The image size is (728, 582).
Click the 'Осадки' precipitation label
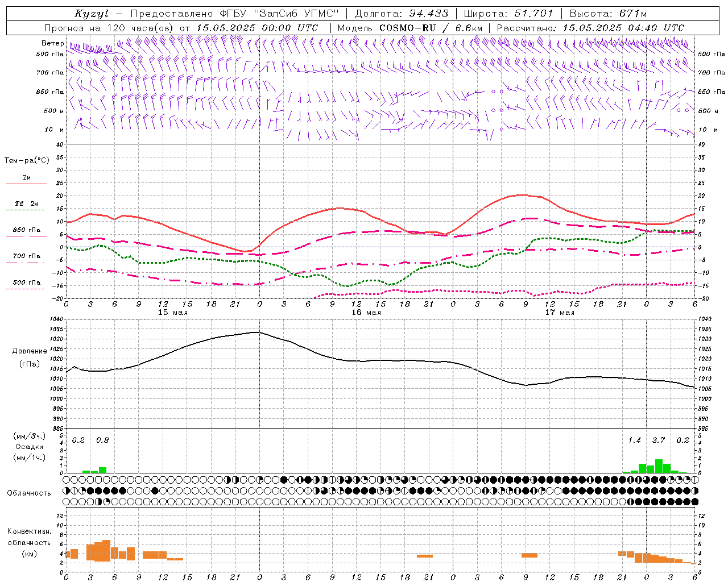coord(29,447)
